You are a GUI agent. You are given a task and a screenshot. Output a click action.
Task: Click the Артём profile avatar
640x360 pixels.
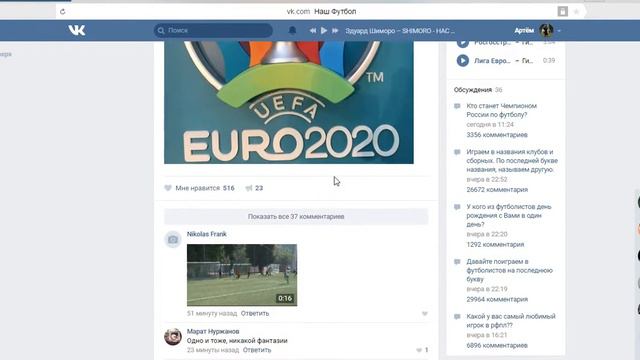click(x=546, y=30)
